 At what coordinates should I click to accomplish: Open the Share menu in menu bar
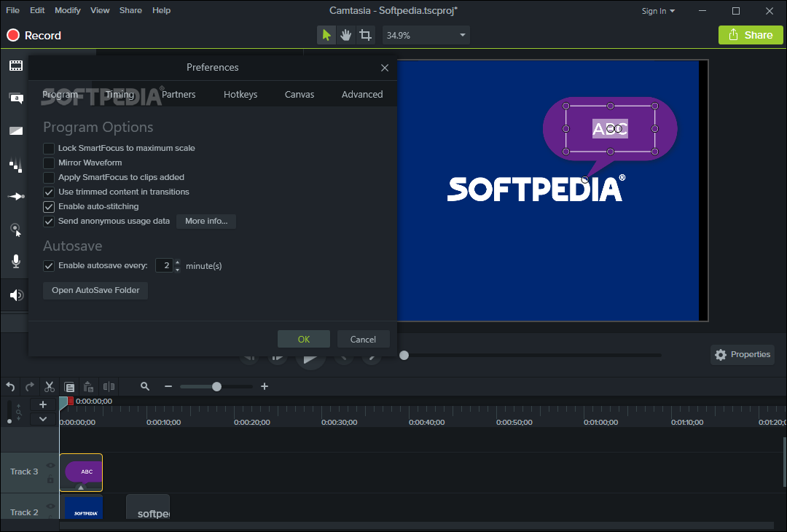130,10
